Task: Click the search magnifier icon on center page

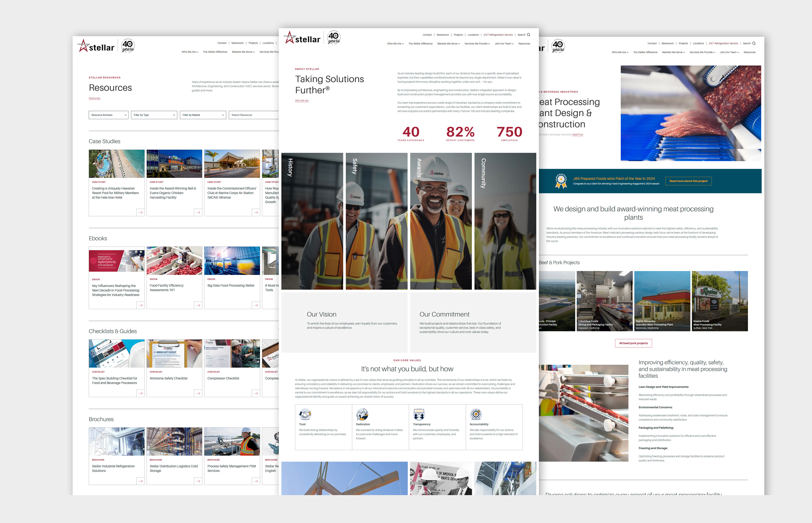Action: pyautogui.click(x=528, y=35)
